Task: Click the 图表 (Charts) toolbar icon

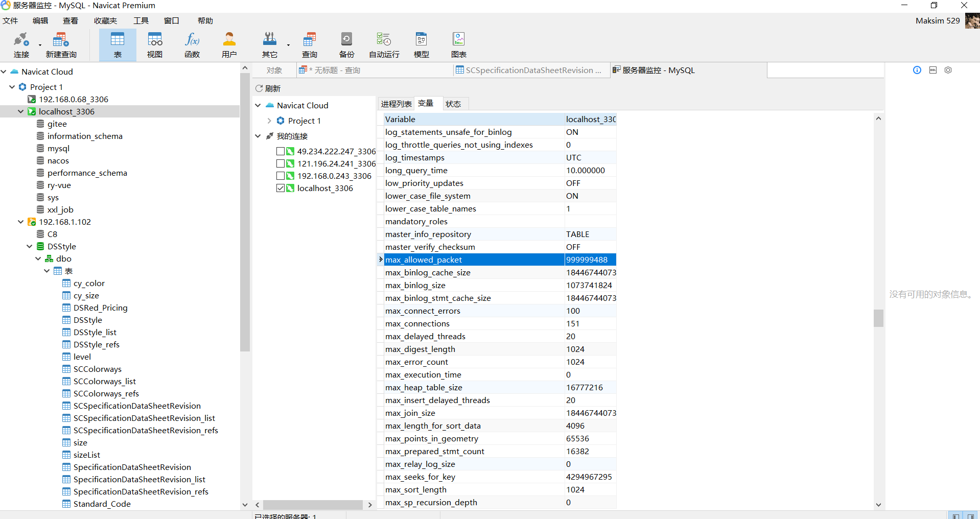Action: pyautogui.click(x=458, y=44)
